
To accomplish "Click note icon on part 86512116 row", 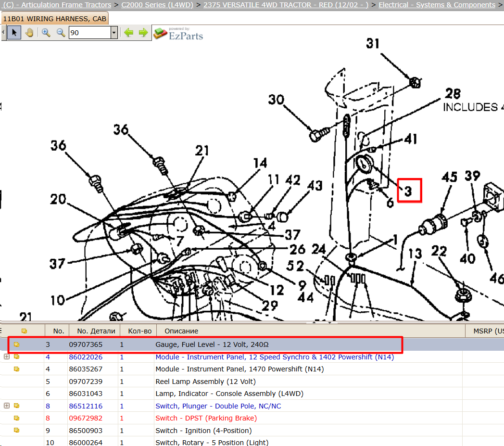I will (16, 406).
